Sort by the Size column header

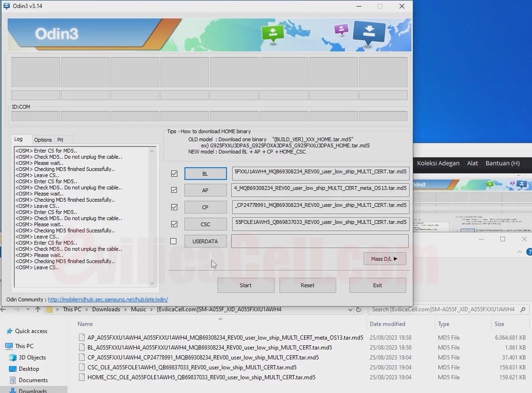[x=499, y=324]
